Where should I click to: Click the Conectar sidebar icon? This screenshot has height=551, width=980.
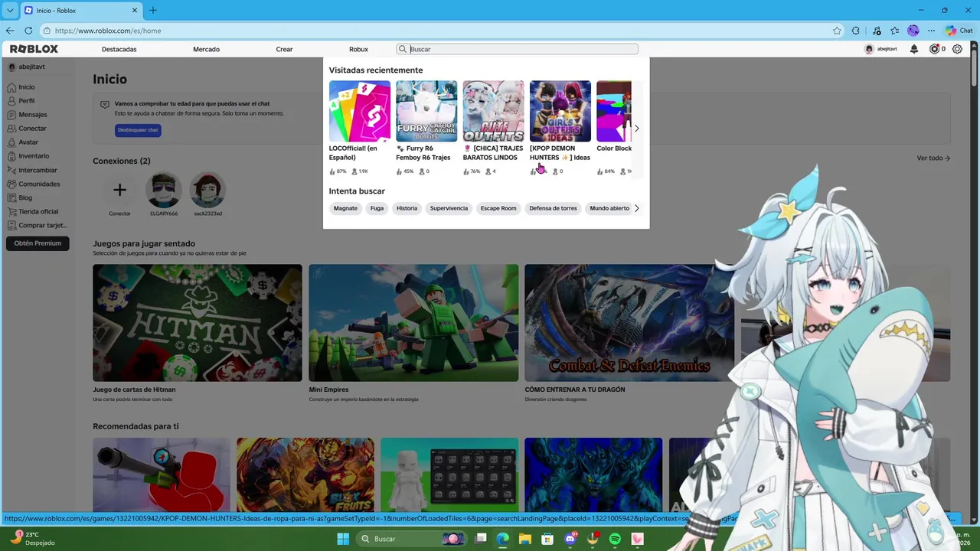11,129
